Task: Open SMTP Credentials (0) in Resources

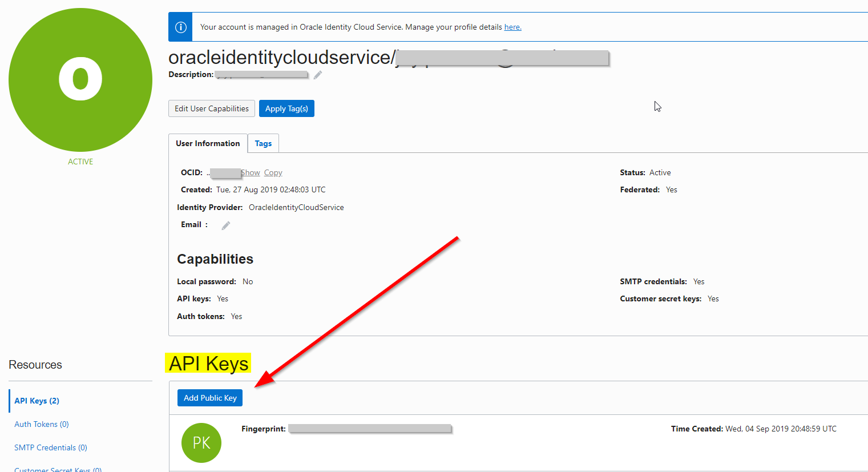Action: (51, 447)
